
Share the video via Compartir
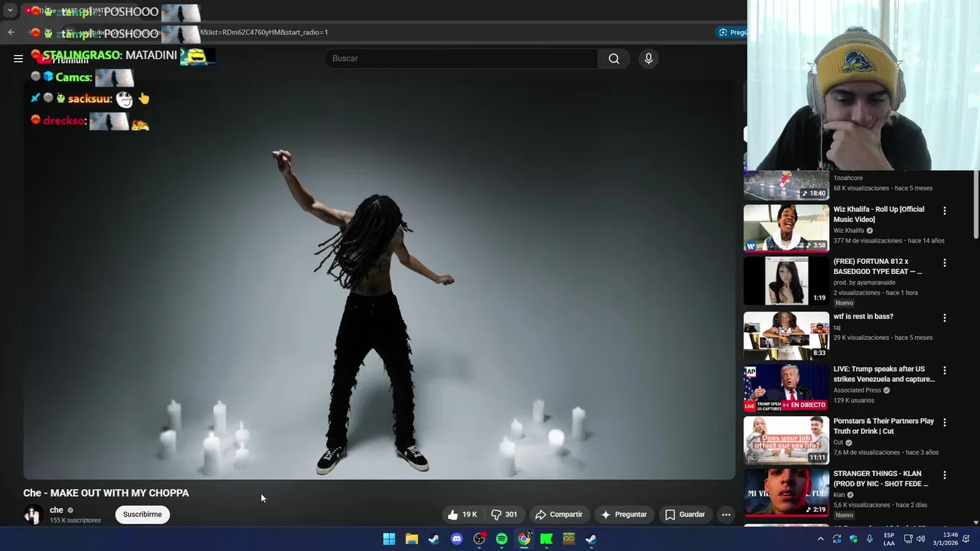pos(559,514)
